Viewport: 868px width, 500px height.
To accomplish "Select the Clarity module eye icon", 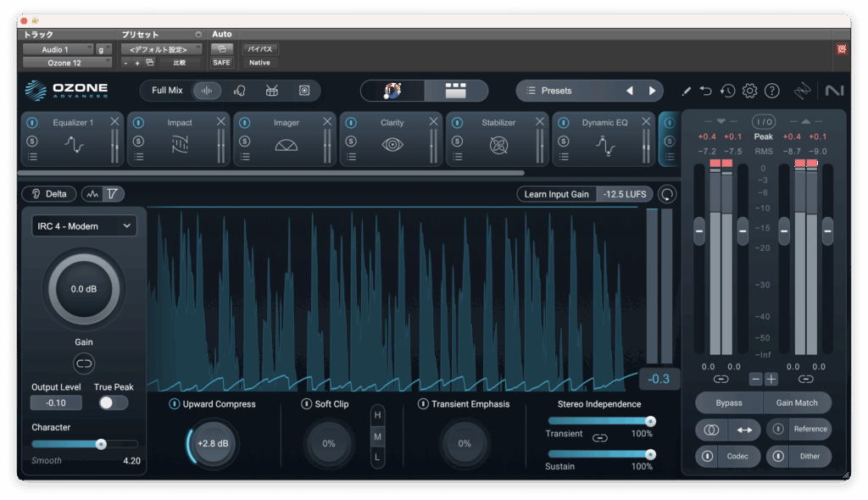I will pos(392,145).
